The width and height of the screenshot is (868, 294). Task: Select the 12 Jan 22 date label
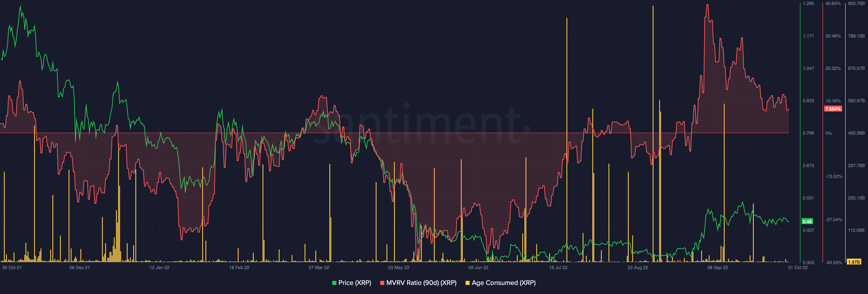(159, 268)
